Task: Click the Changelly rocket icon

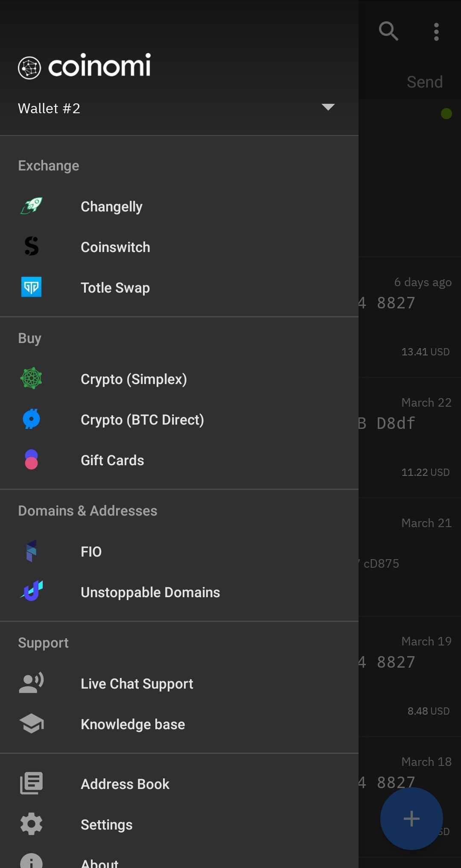Action: [32, 206]
